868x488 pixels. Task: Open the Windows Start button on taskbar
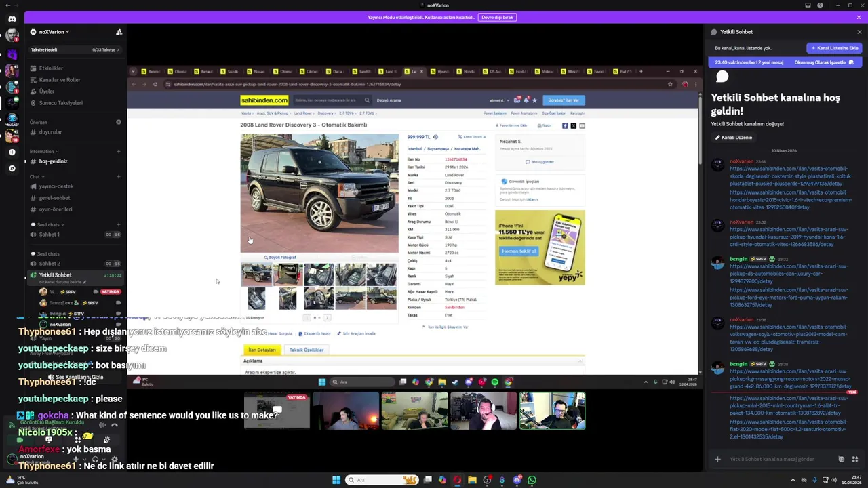(336, 480)
